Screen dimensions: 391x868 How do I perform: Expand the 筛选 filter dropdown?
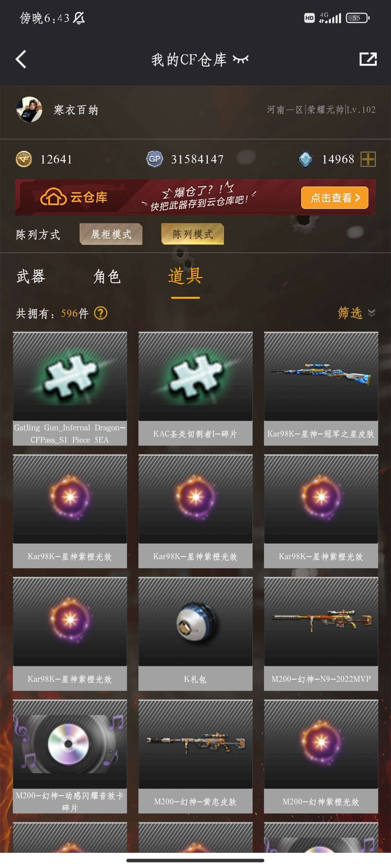[357, 313]
